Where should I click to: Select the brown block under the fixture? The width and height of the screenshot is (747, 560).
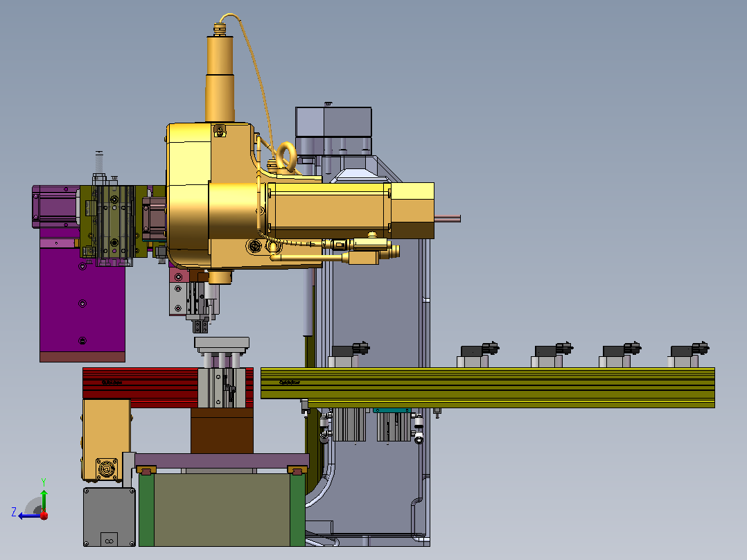[222, 431]
